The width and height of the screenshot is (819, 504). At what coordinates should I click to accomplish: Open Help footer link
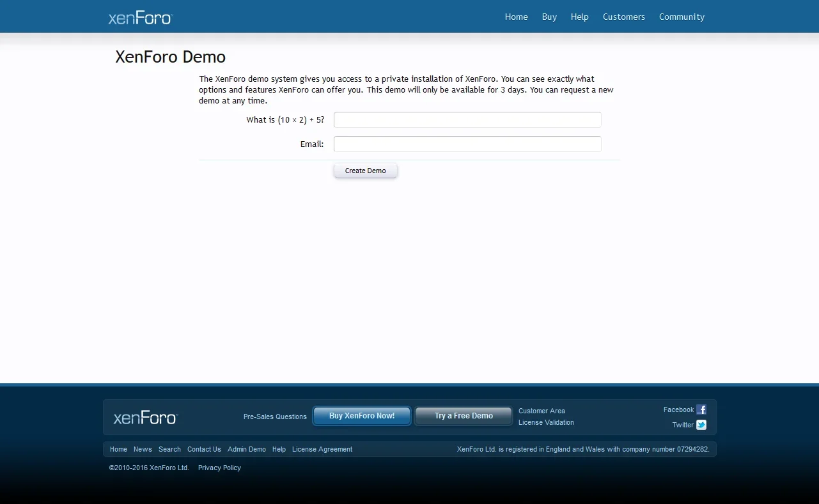279,449
